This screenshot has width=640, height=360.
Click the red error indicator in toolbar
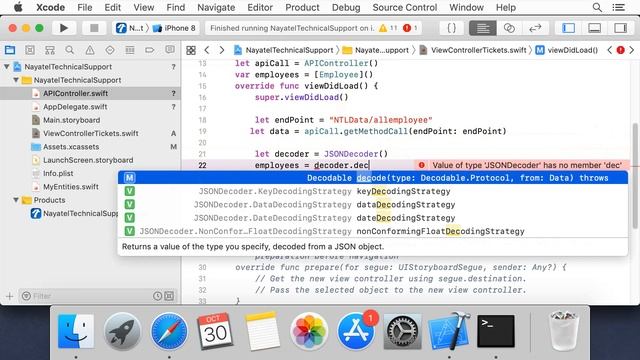click(x=410, y=28)
